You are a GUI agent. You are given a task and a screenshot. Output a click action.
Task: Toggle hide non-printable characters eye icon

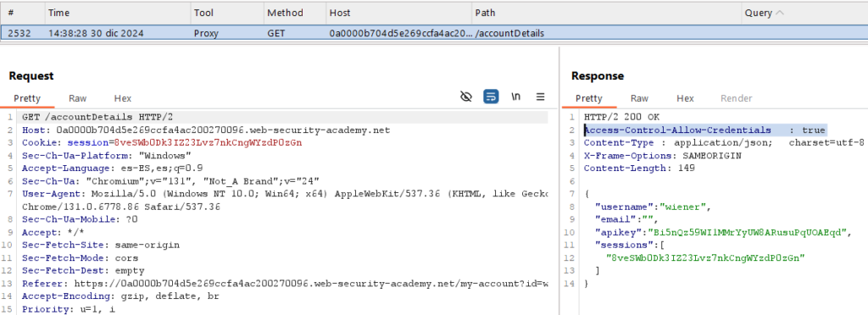[466, 97]
